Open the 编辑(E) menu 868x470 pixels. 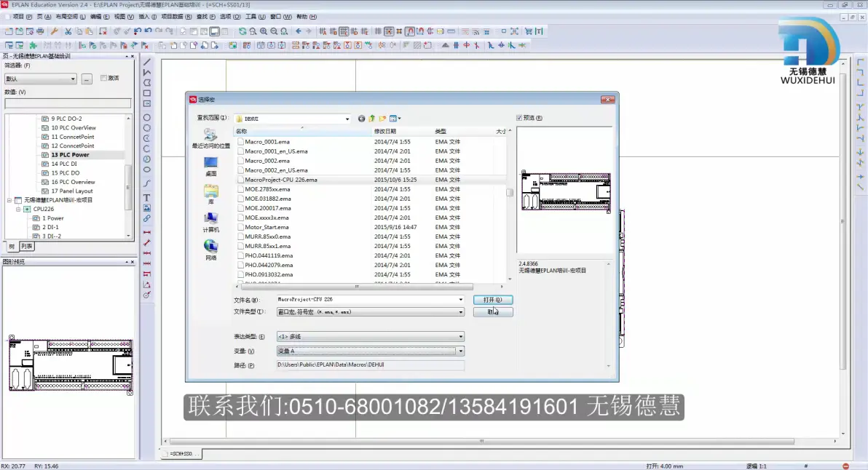pos(100,17)
